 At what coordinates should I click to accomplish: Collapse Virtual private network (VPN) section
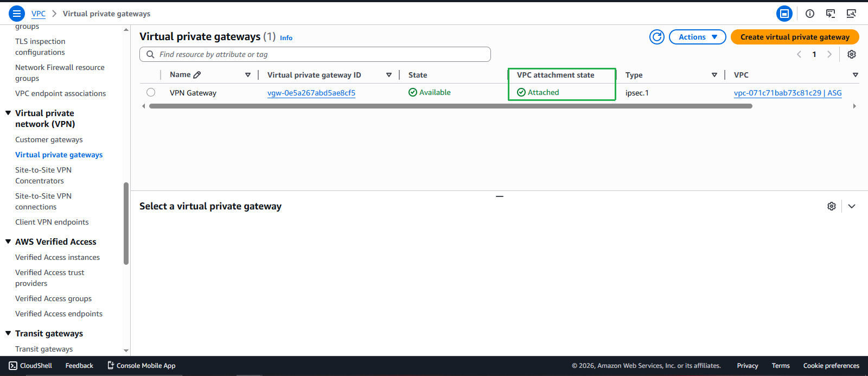click(x=8, y=113)
